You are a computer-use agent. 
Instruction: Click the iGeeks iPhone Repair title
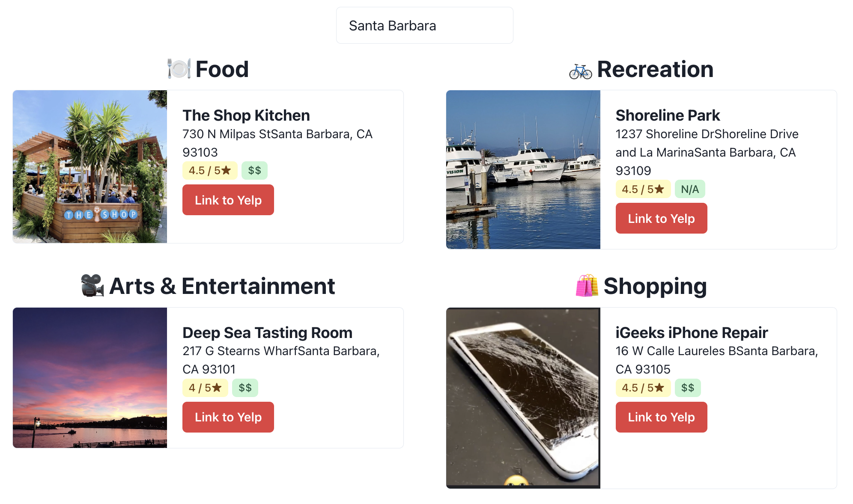pos(692,333)
